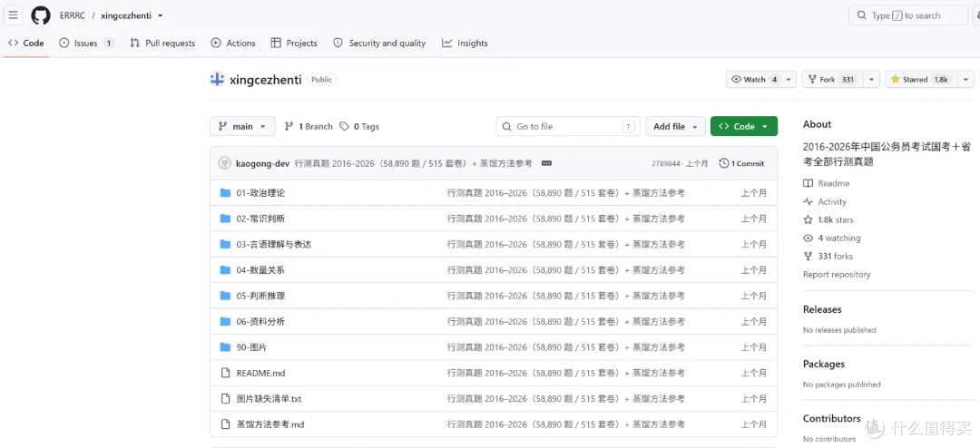Open the 04-数量关系 folder name
980x448 pixels.
(x=260, y=270)
